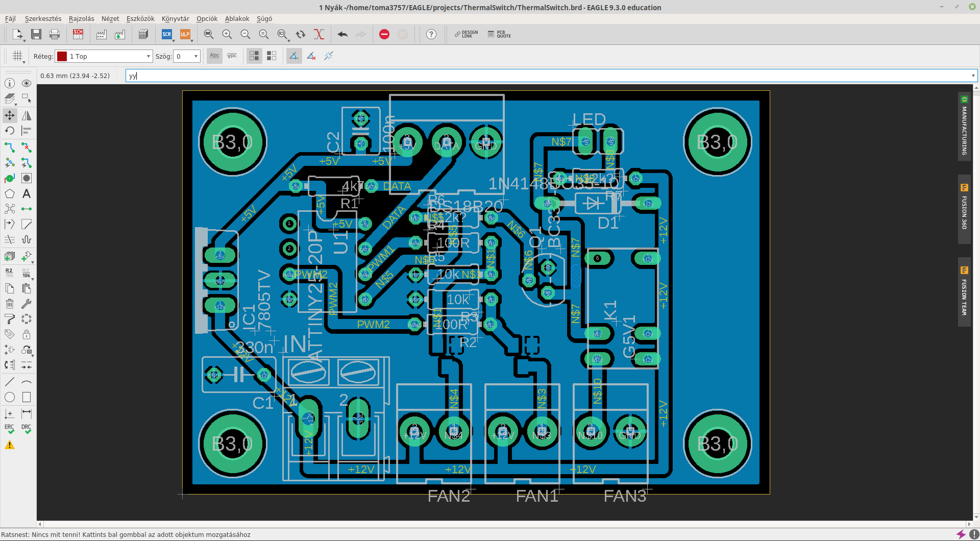Select the Polygon tool

click(x=10, y=193)
